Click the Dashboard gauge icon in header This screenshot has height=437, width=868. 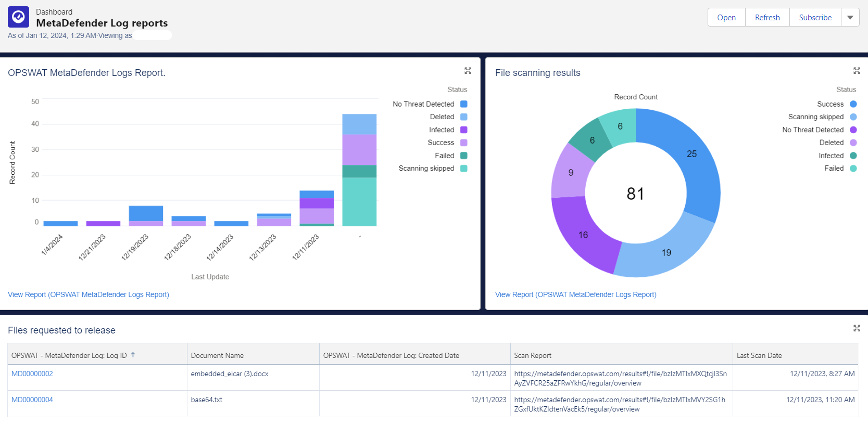[18, 17]
